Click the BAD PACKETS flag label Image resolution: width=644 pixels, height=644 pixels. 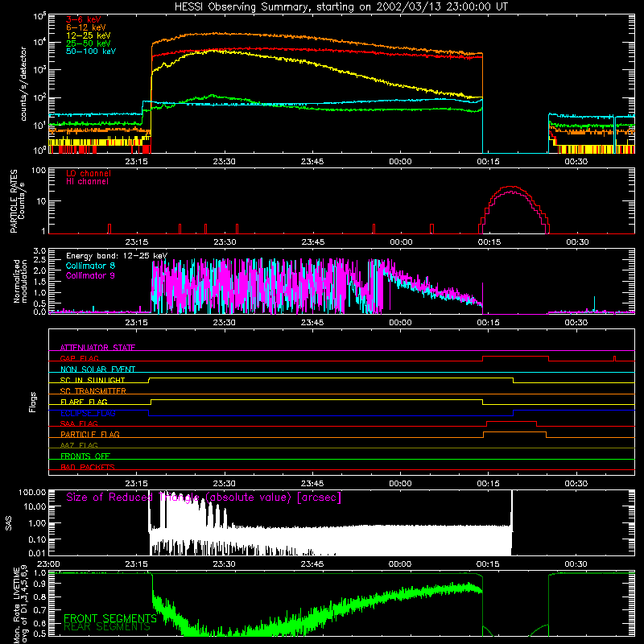click(88, 467)
